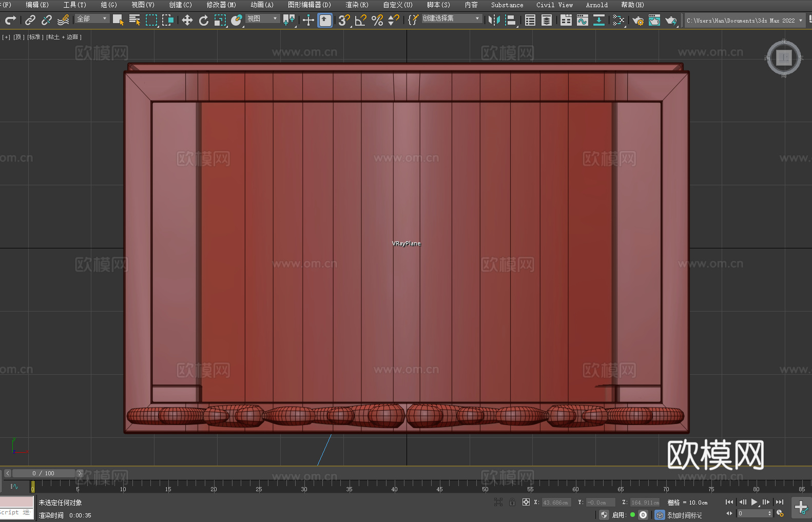Click Select and Place tool icon
The width and height of the screenshot is (812, 522).
click(x=237, y=20)
